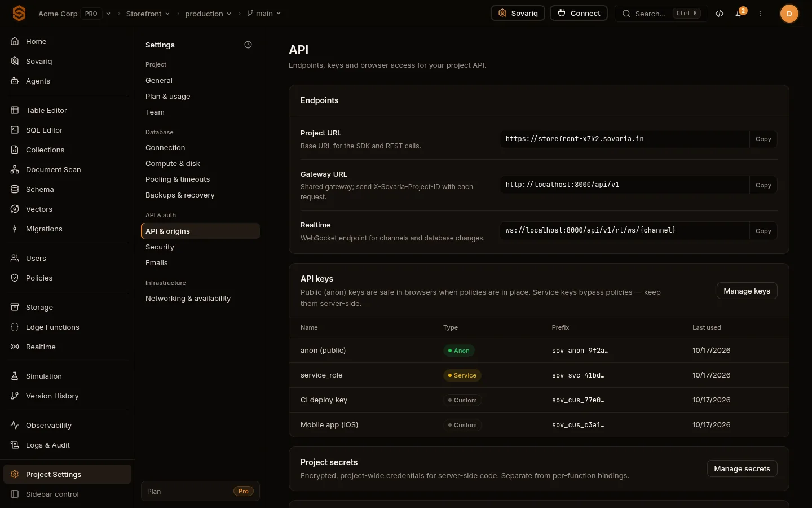Viewport: 812px width, 508px height.
Task: Click the Manage keys button
Action: (747, 291)
